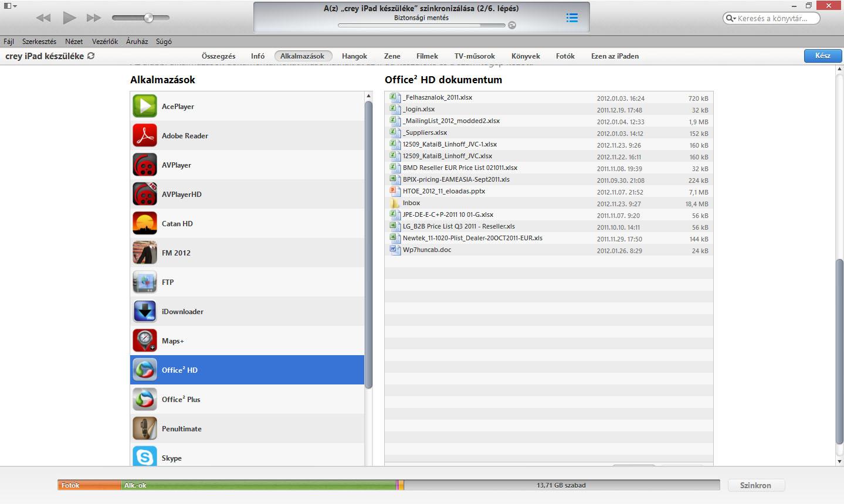The height and width of the screenshot is (504, 844).
Task: Skip to the next track
Action: 94,18
